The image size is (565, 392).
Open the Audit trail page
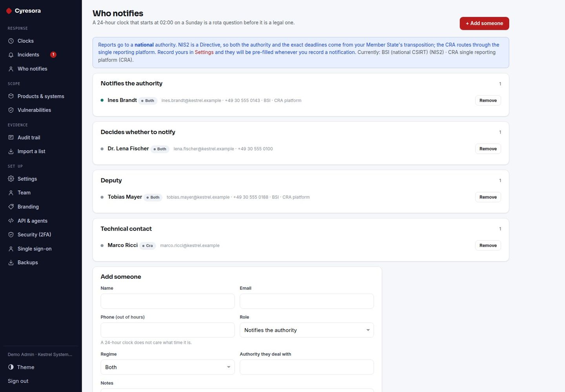pyautogui.click(x=41, y=138)
